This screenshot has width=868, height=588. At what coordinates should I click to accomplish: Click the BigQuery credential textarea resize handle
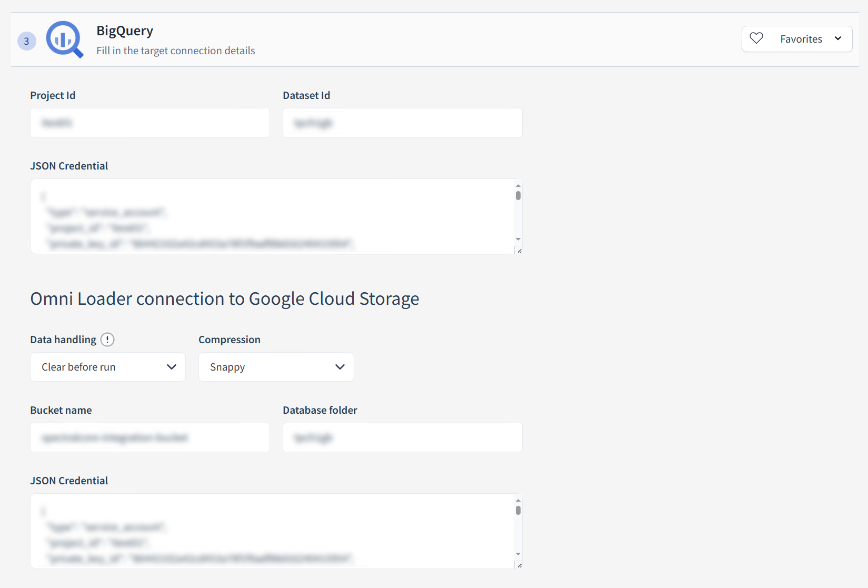point(519,251)
